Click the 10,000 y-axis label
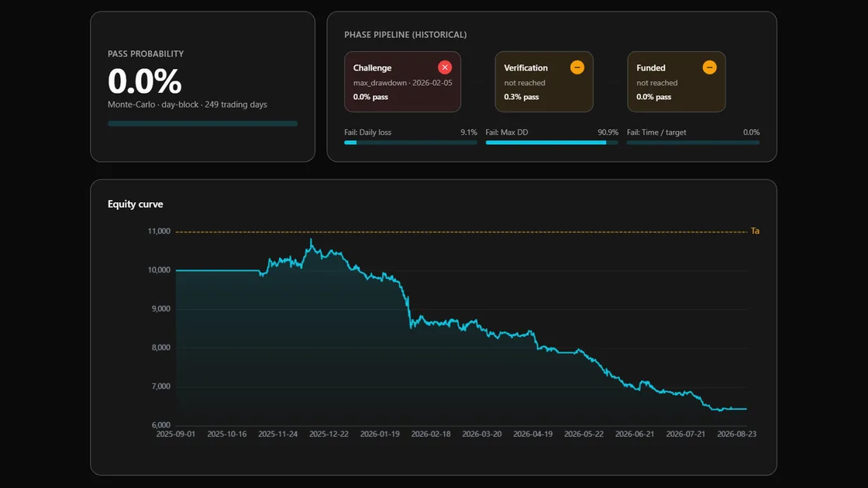Viewport: 868px width, 488px height. (x=159, y=270)
